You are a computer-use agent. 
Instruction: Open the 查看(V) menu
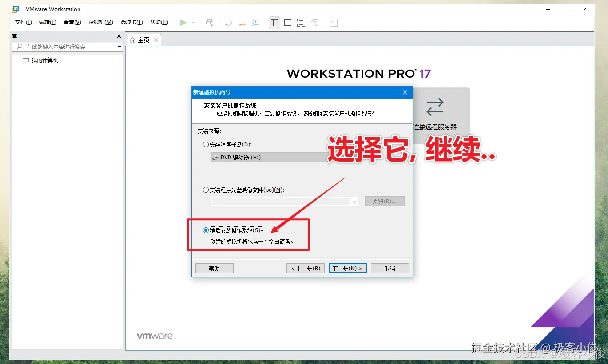coord(72,22)
